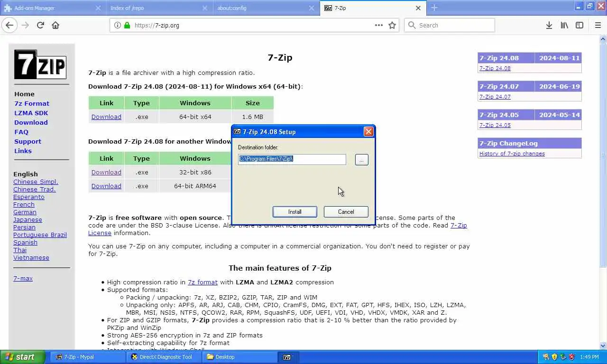Switch language to Chinese Simpl.
Viewport: 607px width, 364px height.
(x=36, y=182)
